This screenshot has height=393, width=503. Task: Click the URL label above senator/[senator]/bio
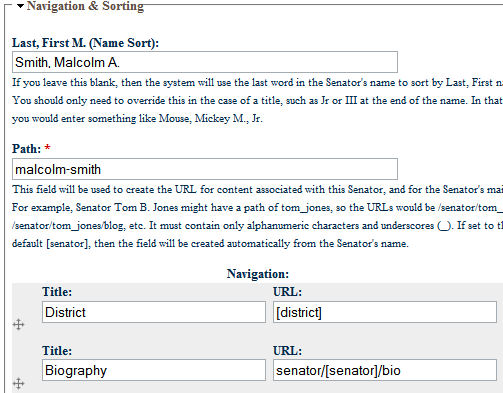287,351
